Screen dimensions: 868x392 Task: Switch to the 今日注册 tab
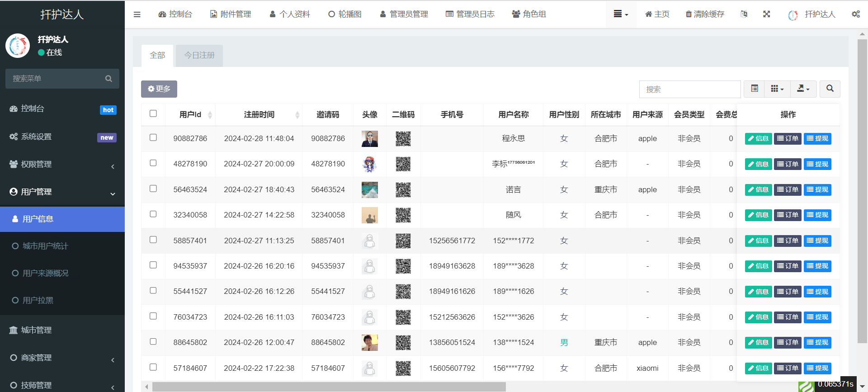(x=199, y=56)
